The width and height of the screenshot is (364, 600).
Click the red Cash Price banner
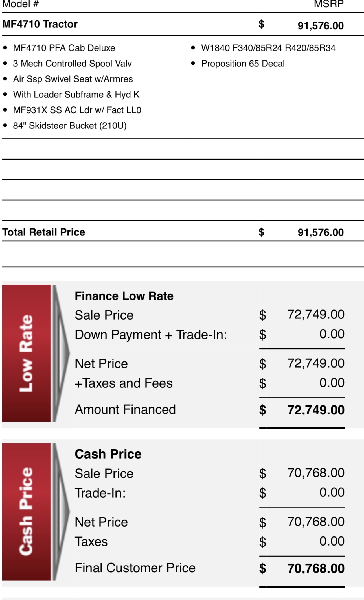pos(26,511)
